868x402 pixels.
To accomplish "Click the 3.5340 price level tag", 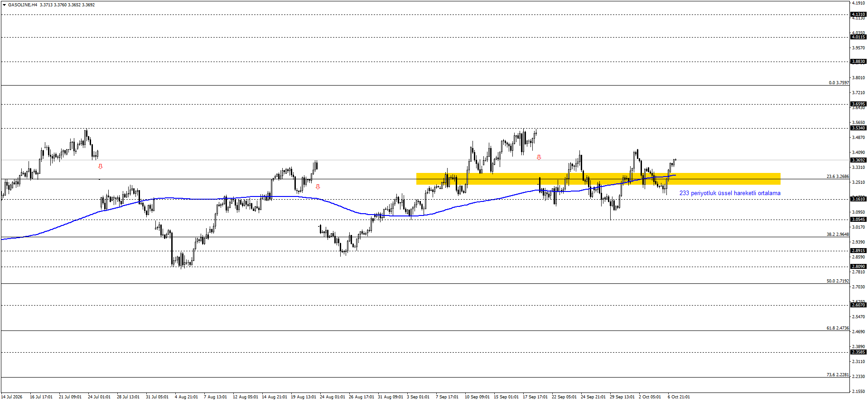I will pyautogui.click(x=858, y=128).
